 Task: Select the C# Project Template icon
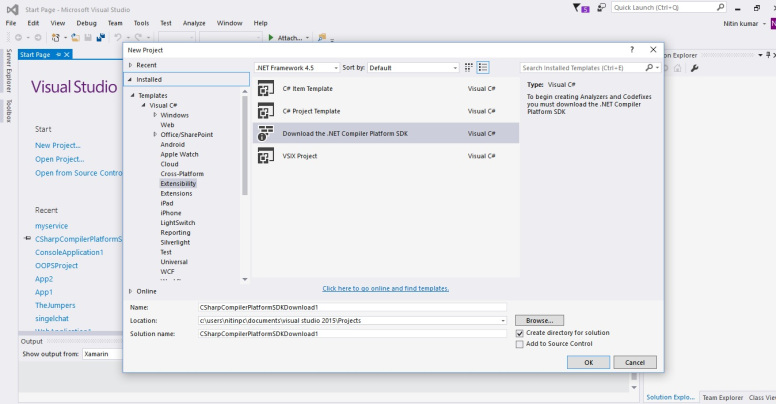pyautogui.click(x=266, y=111)
